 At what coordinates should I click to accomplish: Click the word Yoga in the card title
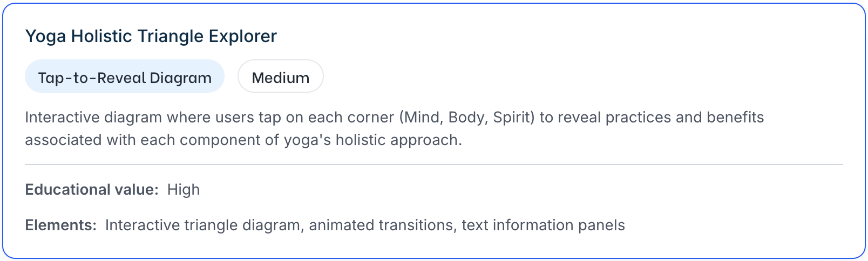[46, 36]
